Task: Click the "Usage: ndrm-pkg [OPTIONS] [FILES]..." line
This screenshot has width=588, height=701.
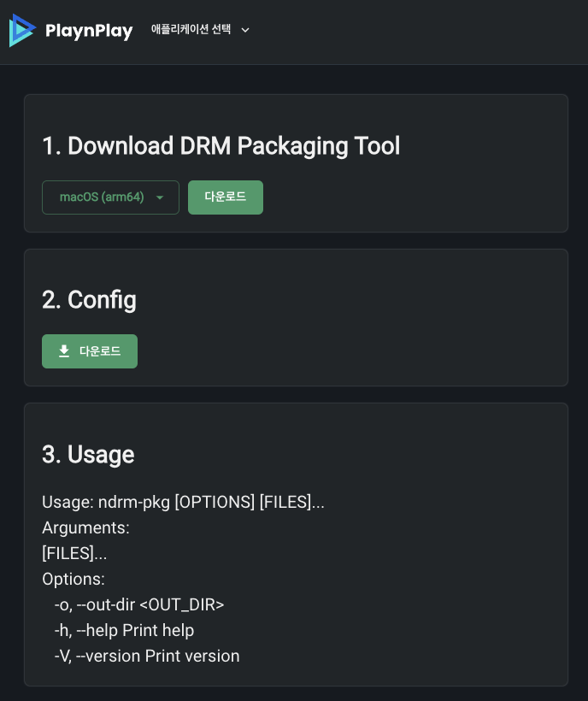Action: pos(183,502)
